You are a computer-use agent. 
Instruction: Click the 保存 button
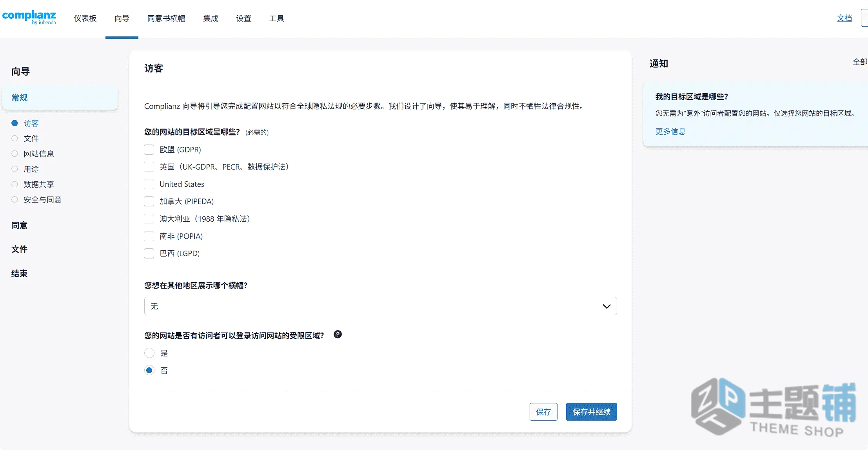click(x=543, y=412)
